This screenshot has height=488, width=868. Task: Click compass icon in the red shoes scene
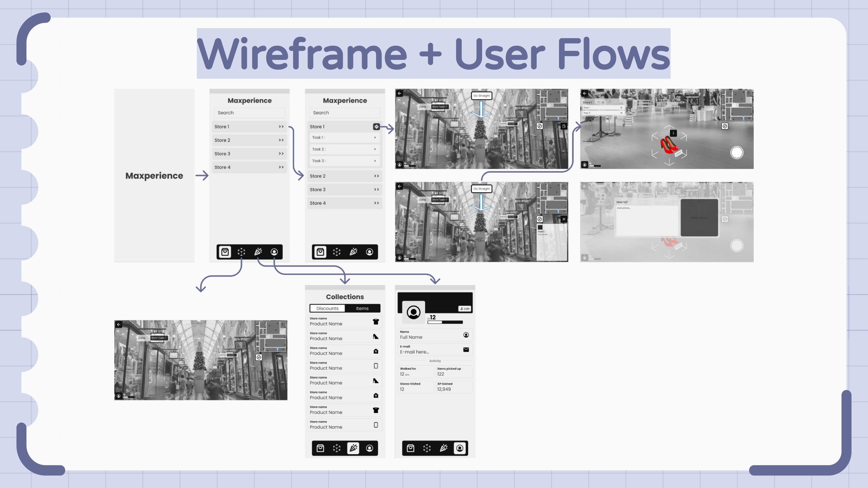(x=725, y=126)
